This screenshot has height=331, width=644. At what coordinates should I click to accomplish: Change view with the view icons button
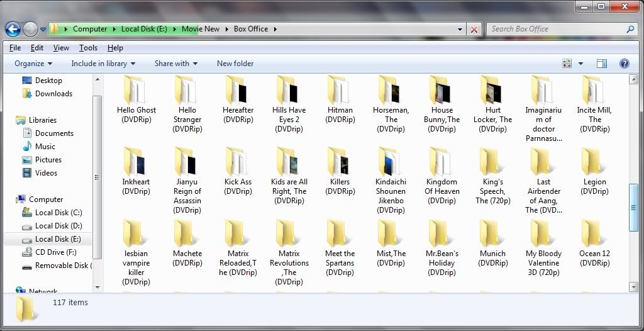click(567, 64)
